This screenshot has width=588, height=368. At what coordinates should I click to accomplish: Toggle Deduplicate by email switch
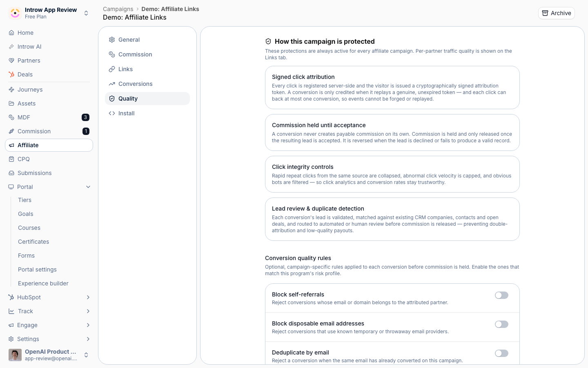click(x=501, y=353)
